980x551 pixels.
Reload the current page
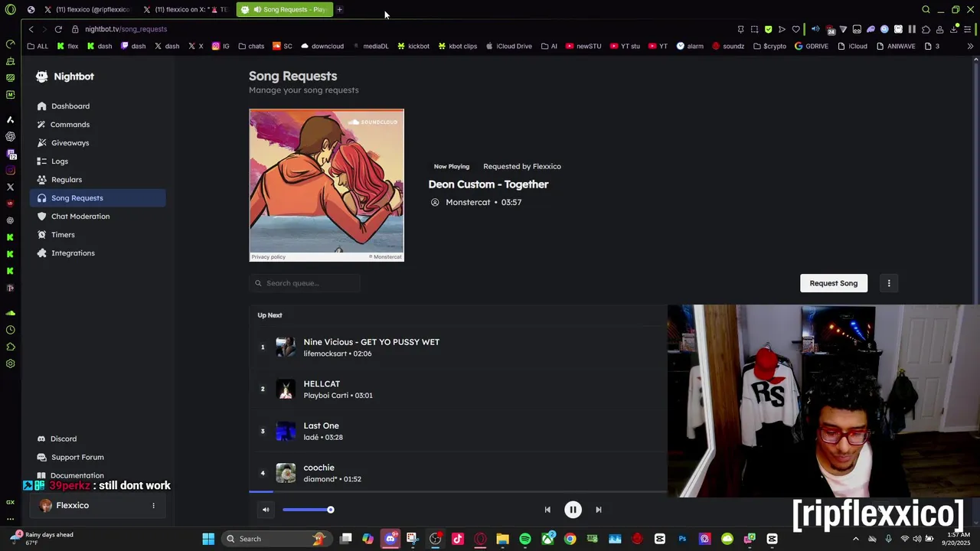(58, 29)
